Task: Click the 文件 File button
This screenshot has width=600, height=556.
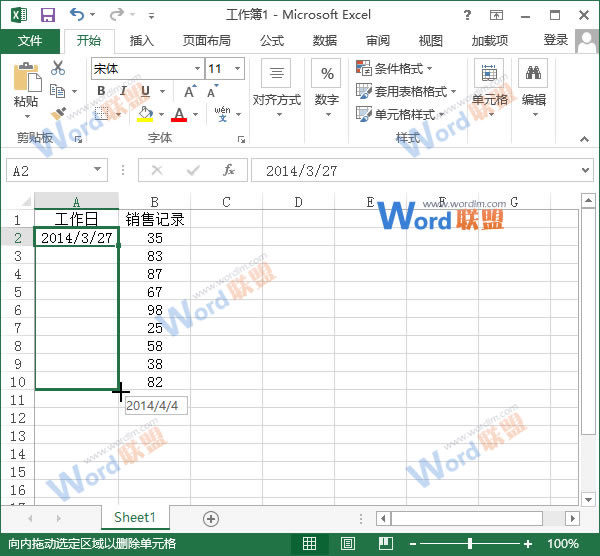Action: coord(30,41)
